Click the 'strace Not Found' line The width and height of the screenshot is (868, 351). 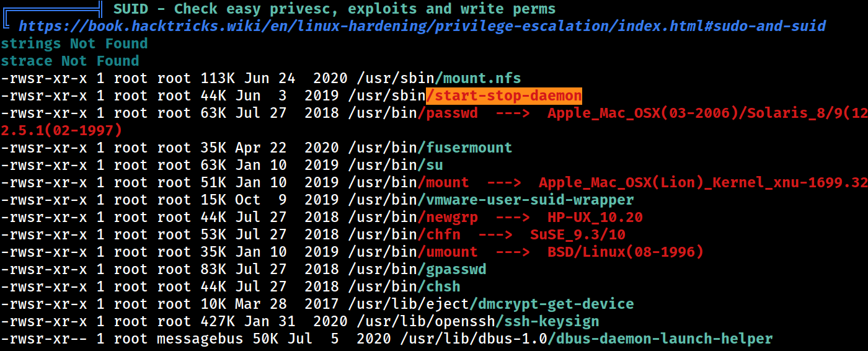pyautogui.click(x=70, y=61)
